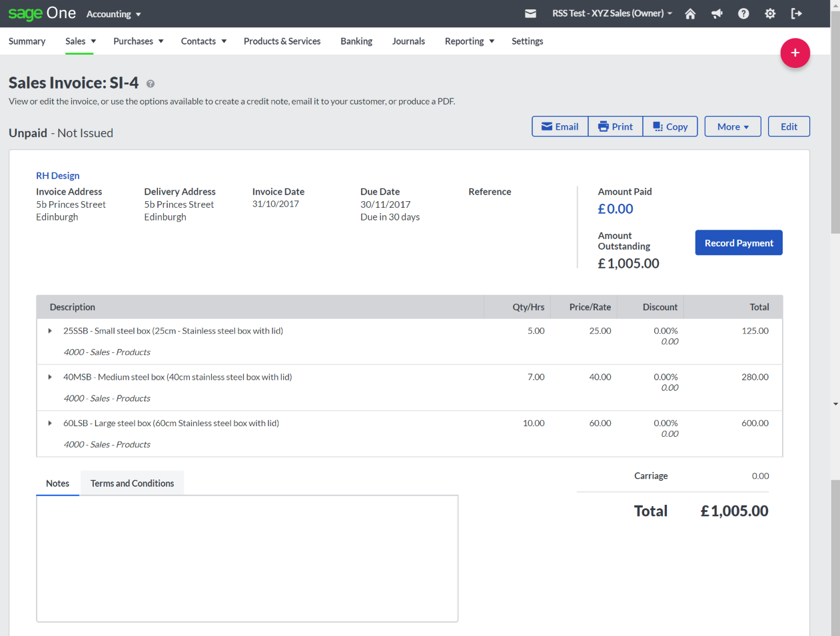Open announcements via the megaphone icon
Screen dimensions: 840x636
pos(717,13)
